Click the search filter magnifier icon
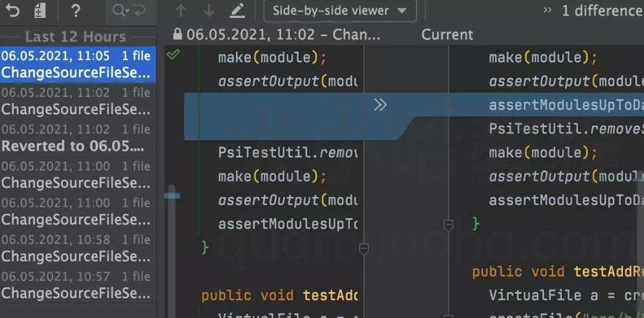 pyautogui.click(x=119, y=10)
